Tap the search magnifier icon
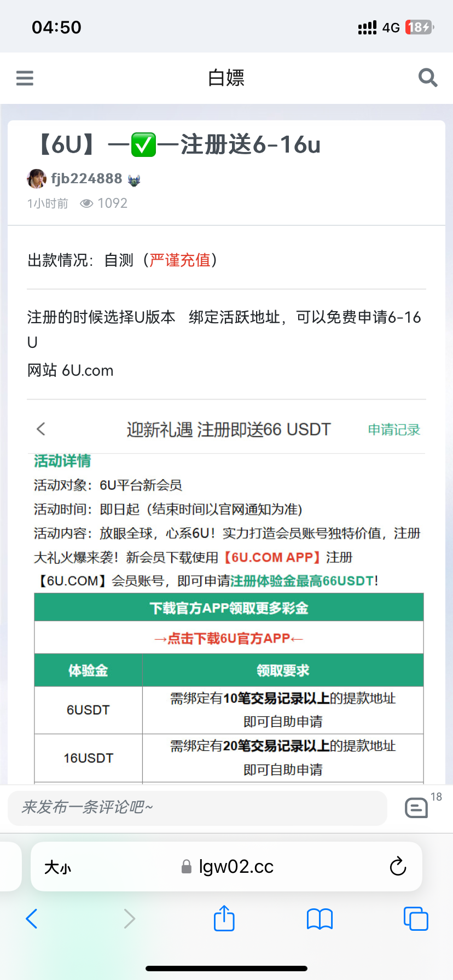This screenshot has width=453, height=980. click(x=428, y=78)
